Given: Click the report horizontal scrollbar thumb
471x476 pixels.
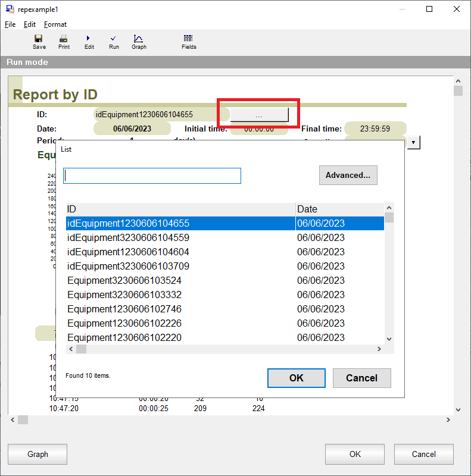Looking at the screenshot, I should [x=23, y=420].
